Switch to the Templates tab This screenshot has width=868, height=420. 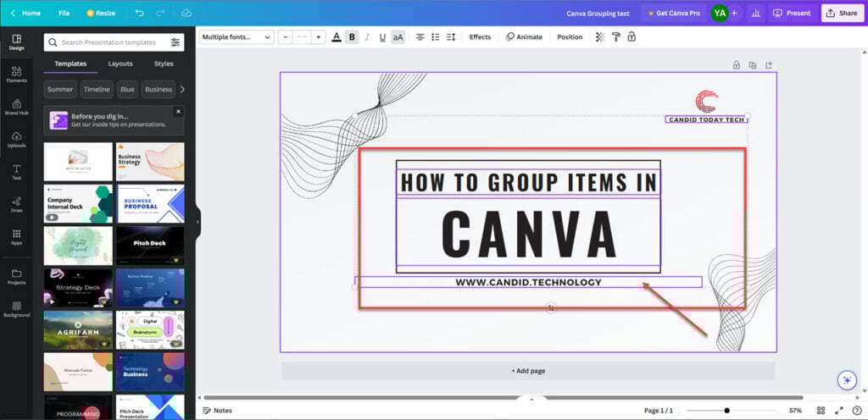coord(70,64)
